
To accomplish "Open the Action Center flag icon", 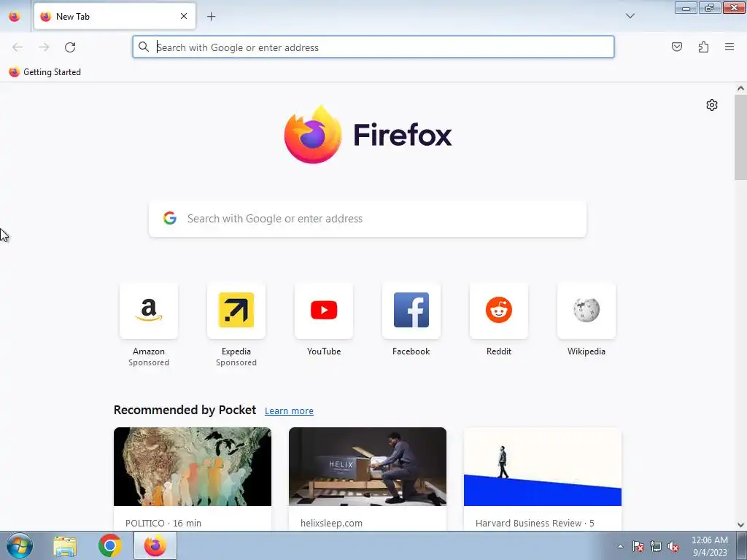I will [x=638, y=546].
